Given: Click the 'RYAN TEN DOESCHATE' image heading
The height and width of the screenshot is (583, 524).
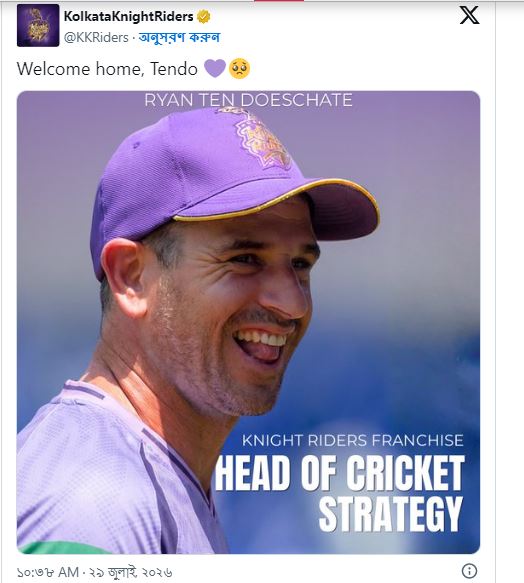Looking at the screenshot, I should pyautogui.click(x=248, y=100).
